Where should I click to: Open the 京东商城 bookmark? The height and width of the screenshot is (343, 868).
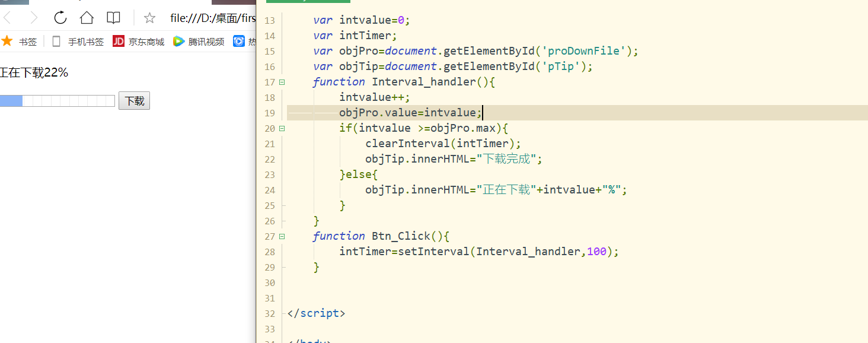point(146,42)
